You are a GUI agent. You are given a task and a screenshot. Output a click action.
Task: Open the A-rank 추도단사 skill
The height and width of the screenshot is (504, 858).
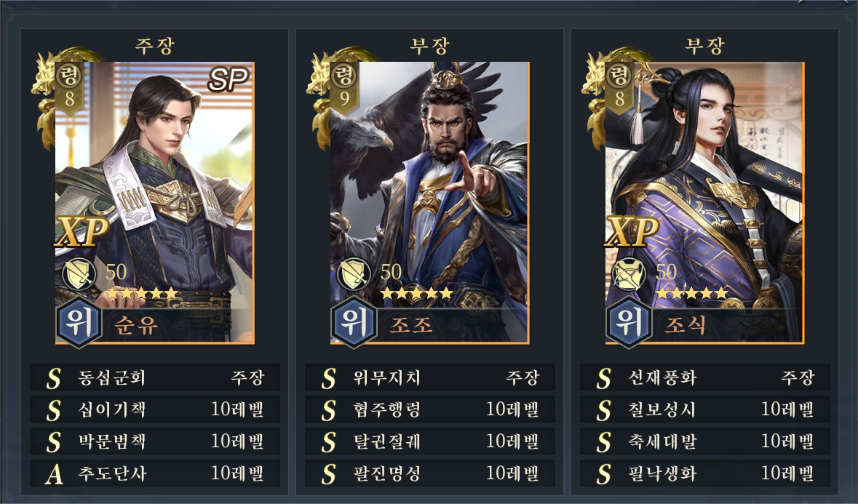155,474
